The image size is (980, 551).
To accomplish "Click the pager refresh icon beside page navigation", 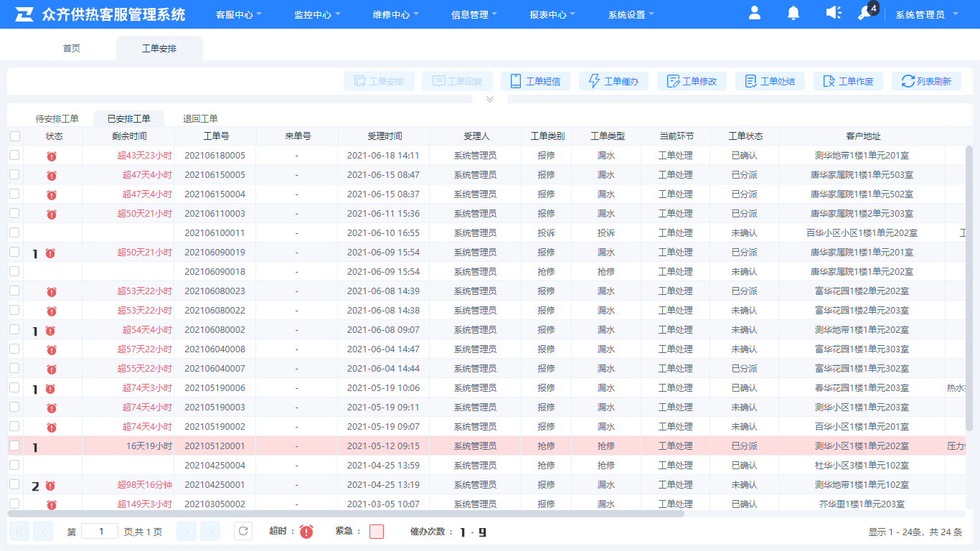I will (243, 531).
